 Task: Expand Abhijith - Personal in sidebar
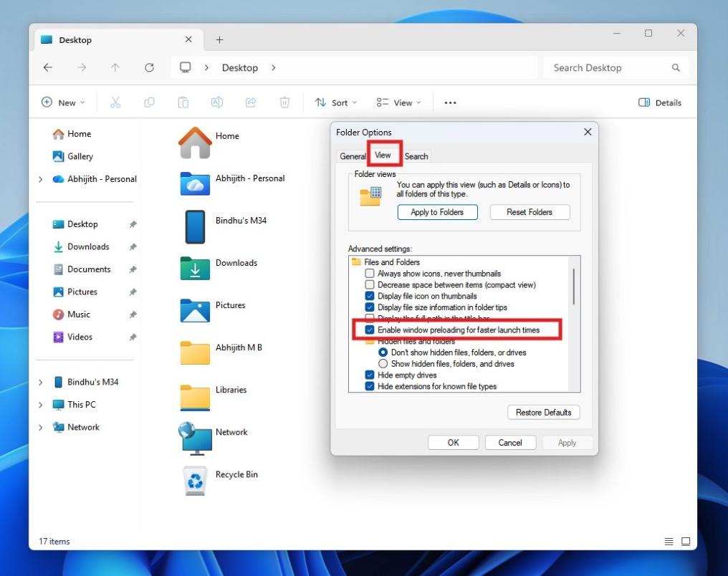[41, 179]
